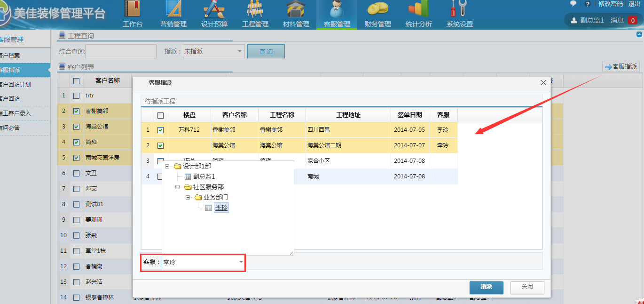This screenshot has height=304, width=644.
Task: Open the 系统设置 system settings icon
Action: point(459,9)
